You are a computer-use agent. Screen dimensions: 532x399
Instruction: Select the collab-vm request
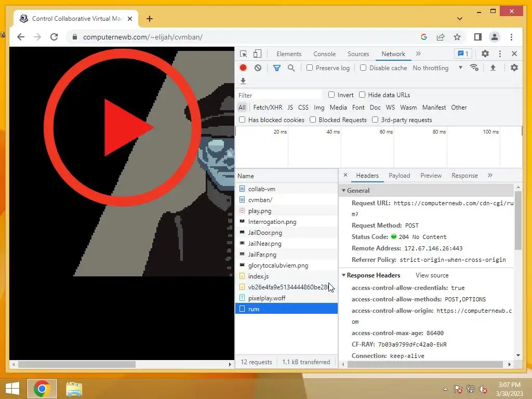pyautogui.click(x=287, y=189)
